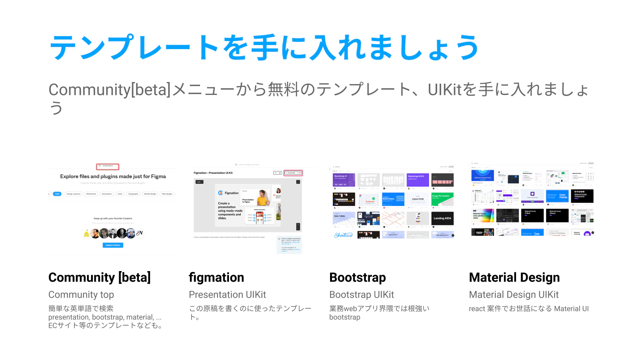Click the Android icon in Material Theming thumbnail

tap(587, 234)
